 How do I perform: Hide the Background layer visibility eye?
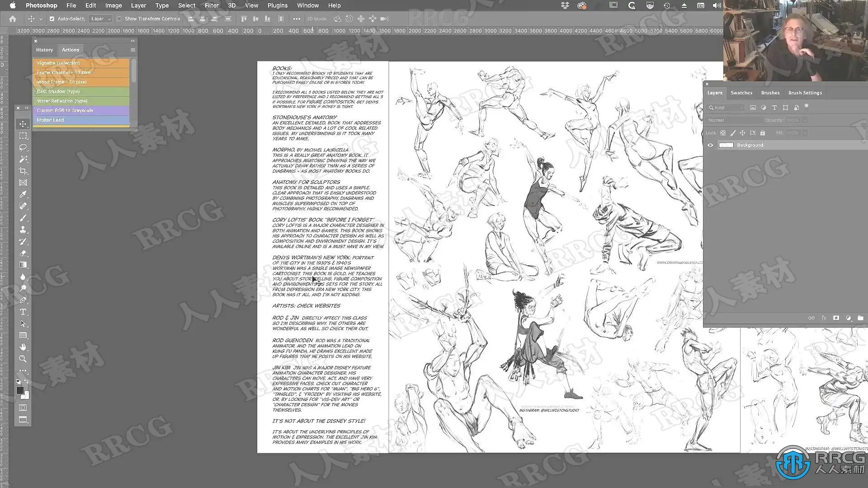pyautogui.click(x=710, y=145)
